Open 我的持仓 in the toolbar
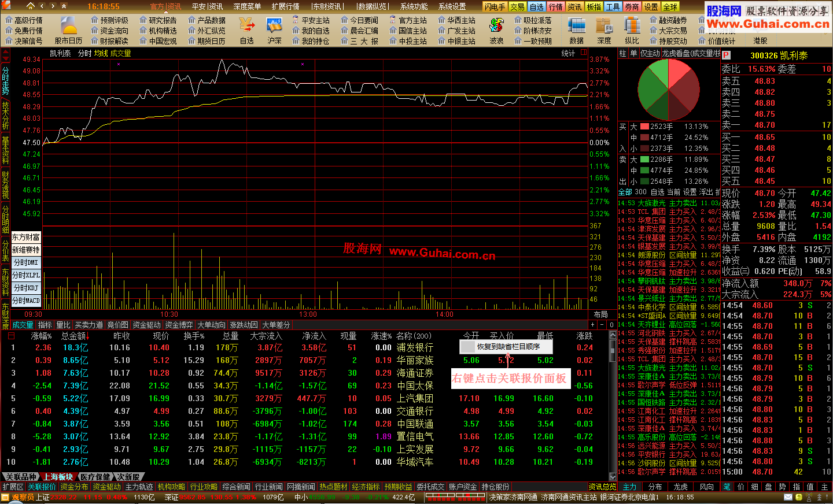833x504 pixels. click(311, 41)
